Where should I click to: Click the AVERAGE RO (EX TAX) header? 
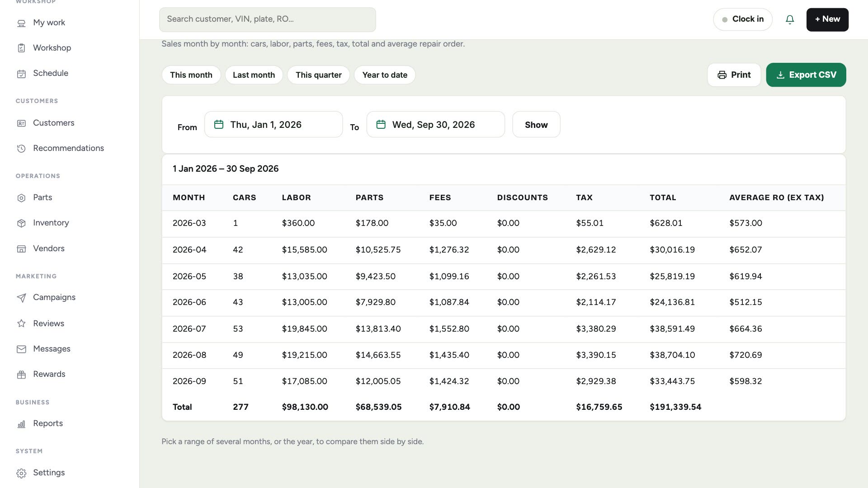pyautogui.click(x=776, y=197)
